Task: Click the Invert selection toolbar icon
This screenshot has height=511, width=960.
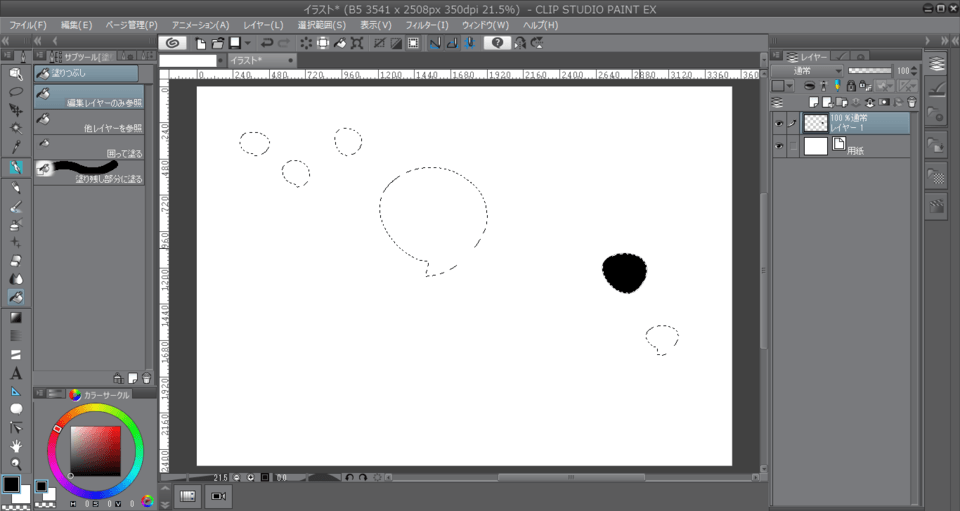Action: tap(396, 43)
